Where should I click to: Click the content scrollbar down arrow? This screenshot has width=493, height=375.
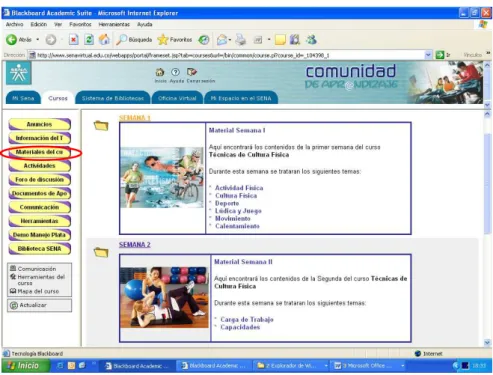[487, 343]
